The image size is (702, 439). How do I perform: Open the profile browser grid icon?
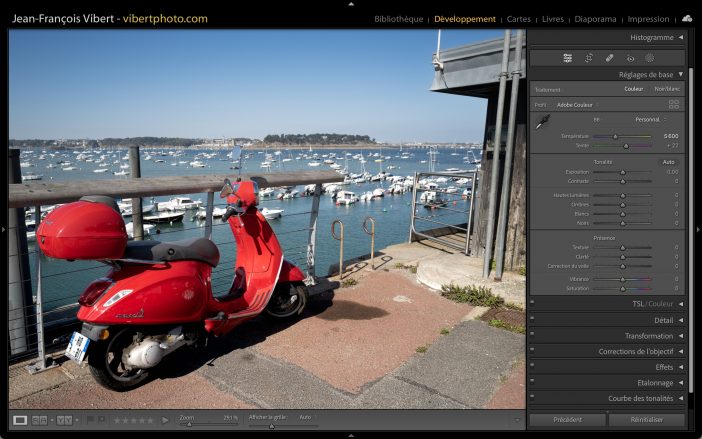click(674, 104)
